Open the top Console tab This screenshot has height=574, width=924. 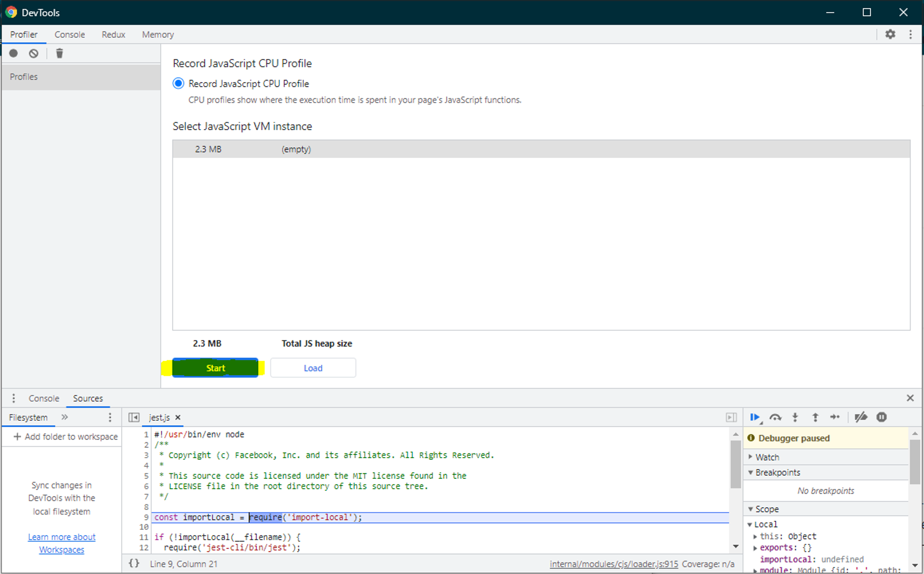(x=70, y=35)
